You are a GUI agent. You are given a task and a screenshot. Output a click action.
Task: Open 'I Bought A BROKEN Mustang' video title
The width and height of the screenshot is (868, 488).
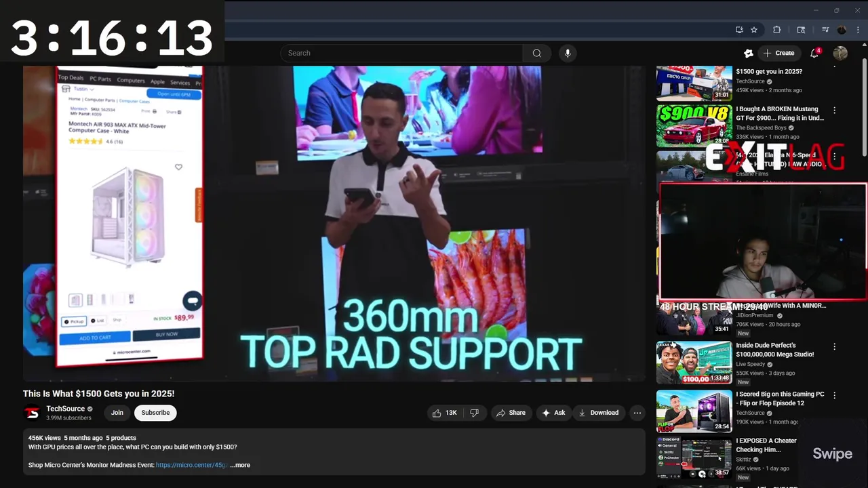[780, 113]
